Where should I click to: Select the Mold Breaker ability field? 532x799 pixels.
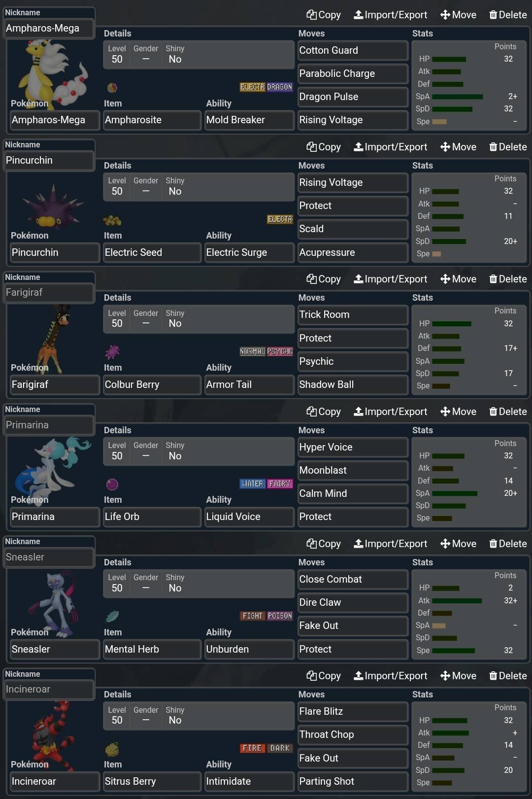click(x=249, y=120)
